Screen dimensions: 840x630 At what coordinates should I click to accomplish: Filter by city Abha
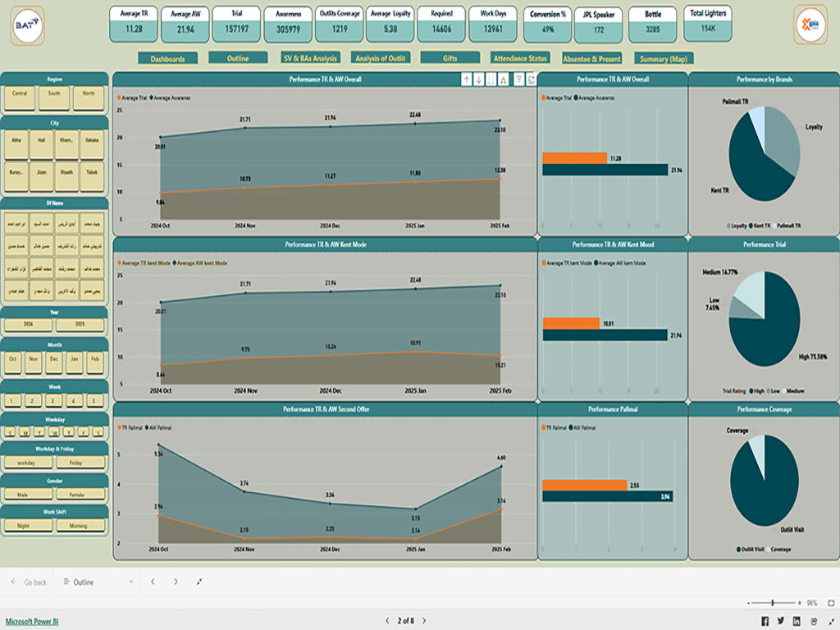coord(16,144)
